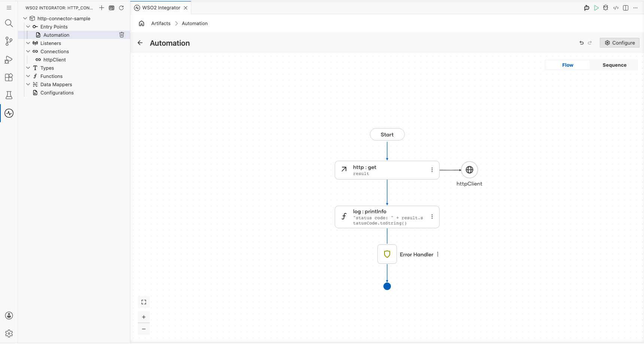Open Run and Debug view

(x=9, y=60)
